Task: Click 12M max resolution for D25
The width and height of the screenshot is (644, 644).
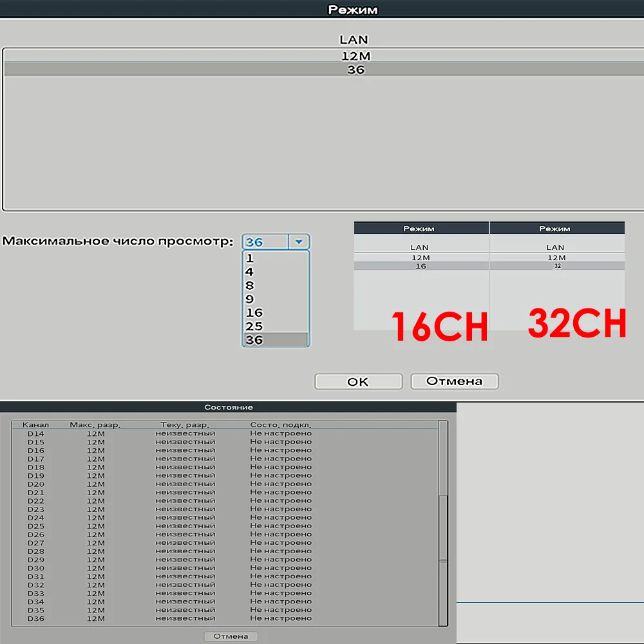Action: point(96,526)
